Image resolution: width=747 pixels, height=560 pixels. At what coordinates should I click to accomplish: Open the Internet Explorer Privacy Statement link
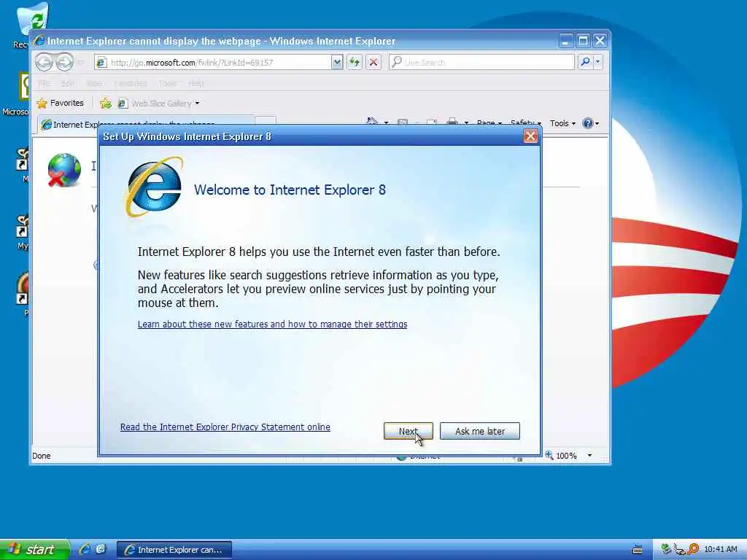(225, 427)
